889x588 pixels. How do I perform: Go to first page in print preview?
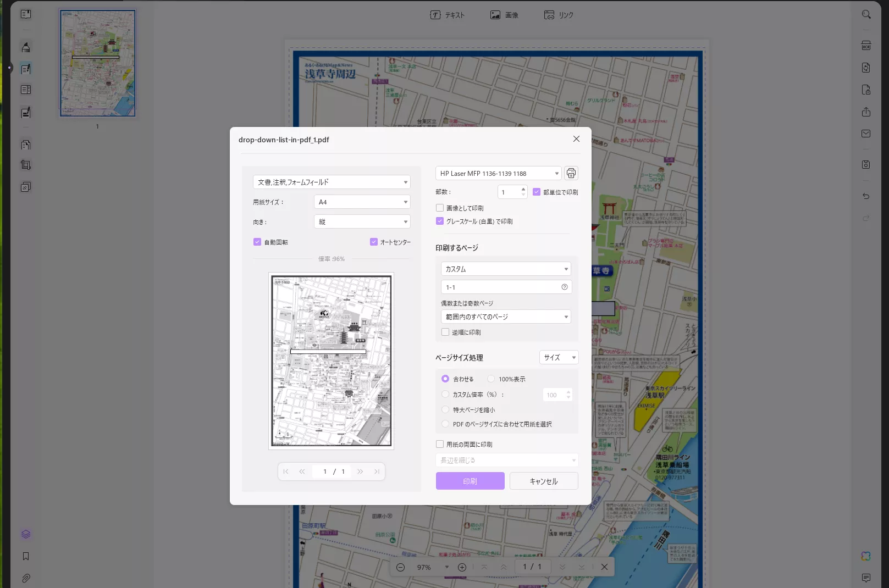tap(286, 471)
